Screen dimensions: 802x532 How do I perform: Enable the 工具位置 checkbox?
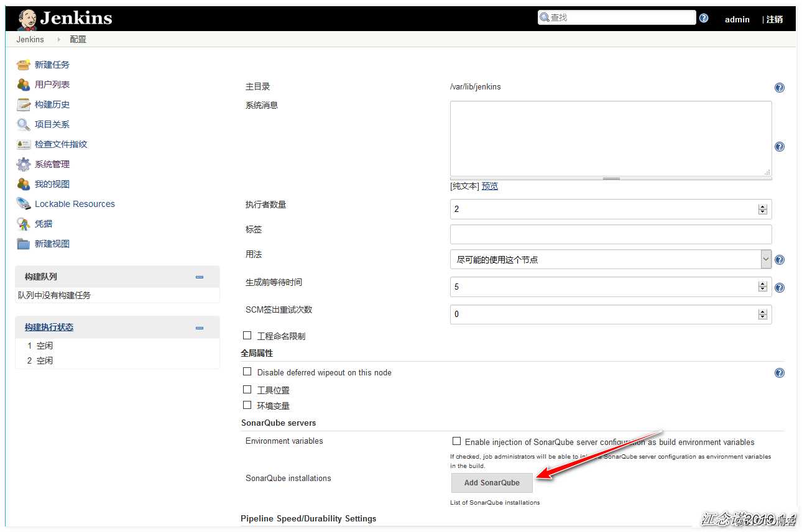coord(247,389)
